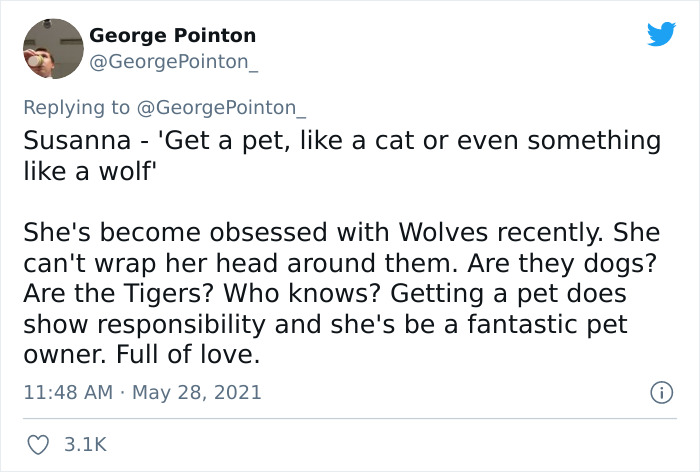Open the tweet info icon
700x472 pixels.
tap(661, 392)
